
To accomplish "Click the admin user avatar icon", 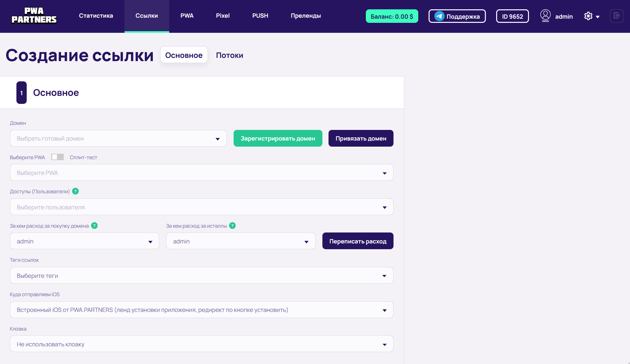I will click(x=545, y=16).
